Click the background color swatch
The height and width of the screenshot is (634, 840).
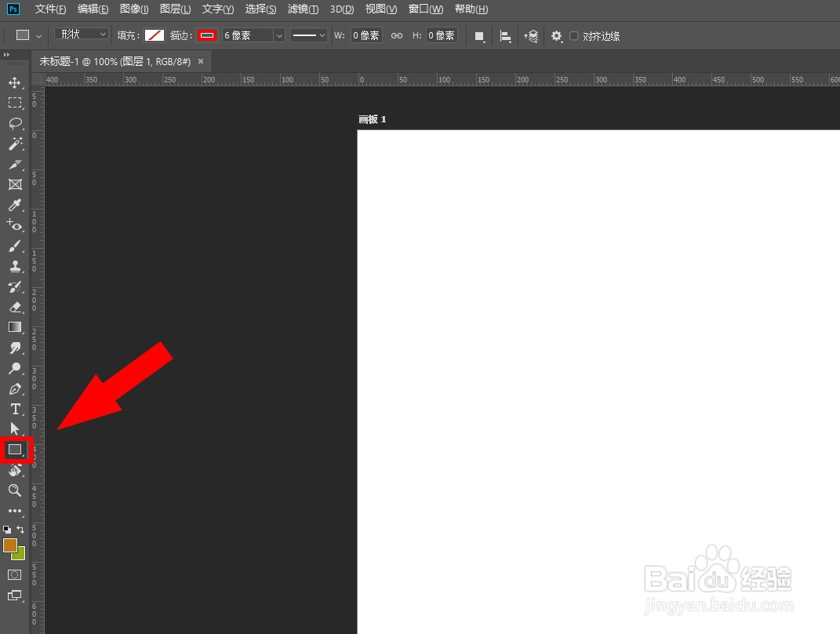[x=20, y=555]
